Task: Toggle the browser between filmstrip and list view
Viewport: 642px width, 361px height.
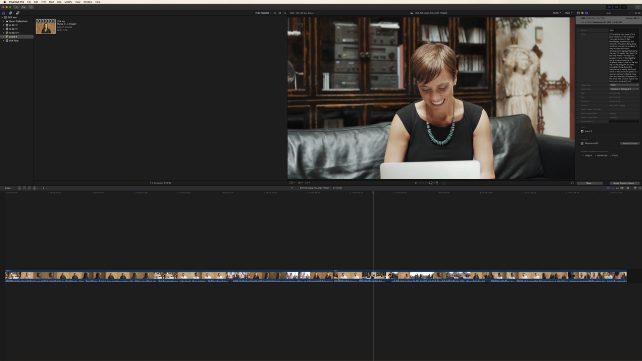Action: pyautogui.click(x=274, y=13)
